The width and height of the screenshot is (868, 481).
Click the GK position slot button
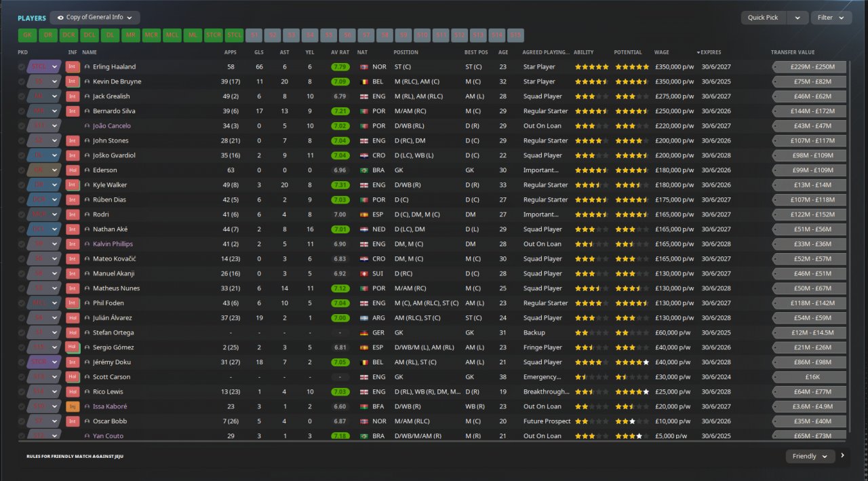pos(27,35)
